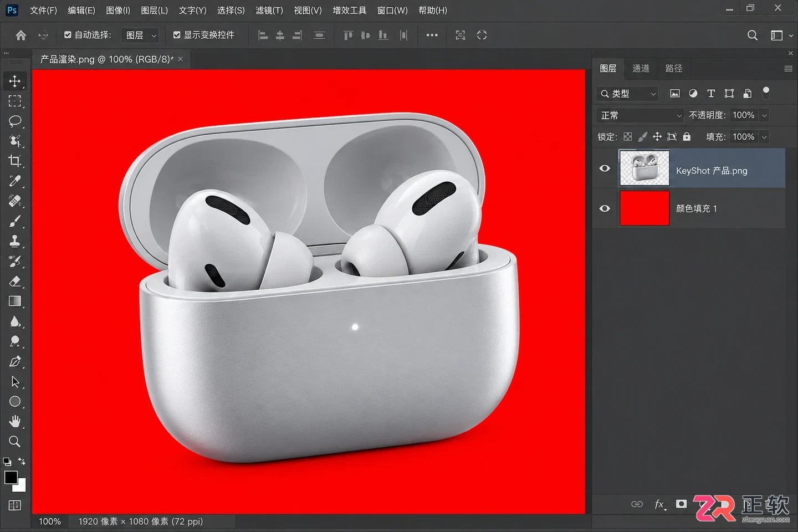Switch to the 通道 tab

pyautogui.click(x=641, y=68)
